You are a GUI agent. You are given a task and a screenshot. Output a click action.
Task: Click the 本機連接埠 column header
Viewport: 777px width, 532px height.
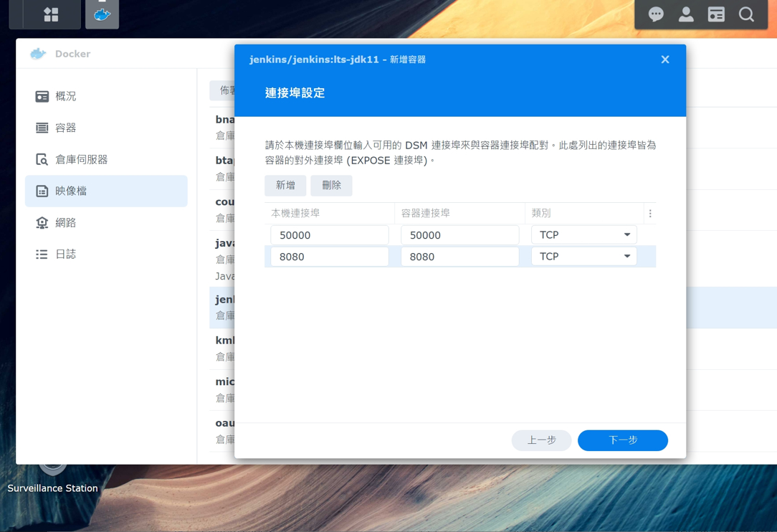[330, 213]
